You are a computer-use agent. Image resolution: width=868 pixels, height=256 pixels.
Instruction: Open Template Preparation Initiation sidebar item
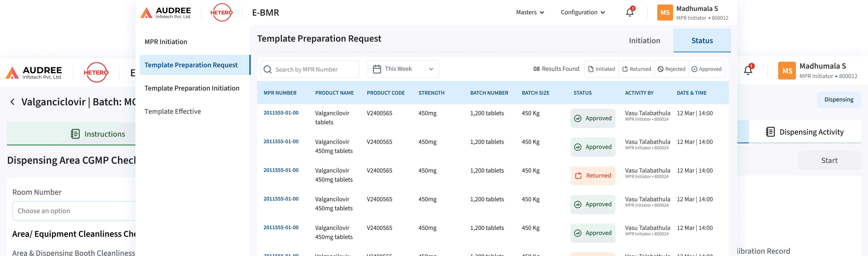tap(192, 88)
